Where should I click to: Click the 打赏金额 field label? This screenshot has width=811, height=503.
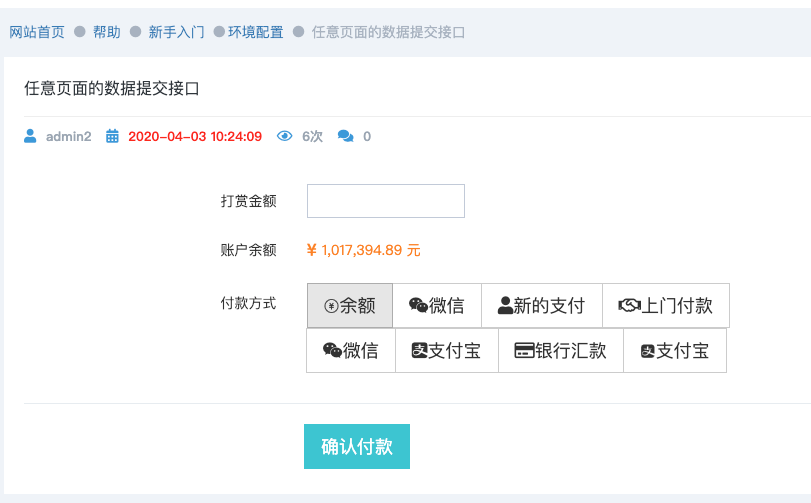point(248,201)
